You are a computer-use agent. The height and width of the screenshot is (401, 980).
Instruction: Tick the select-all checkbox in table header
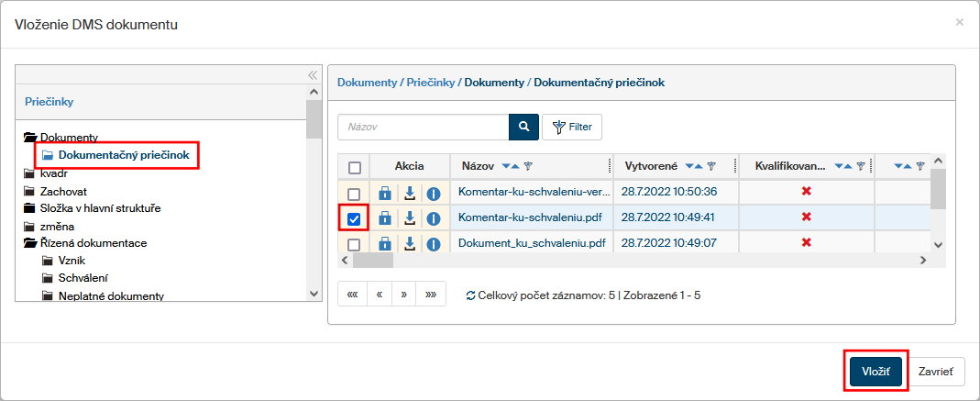click(x=355, y=167)
